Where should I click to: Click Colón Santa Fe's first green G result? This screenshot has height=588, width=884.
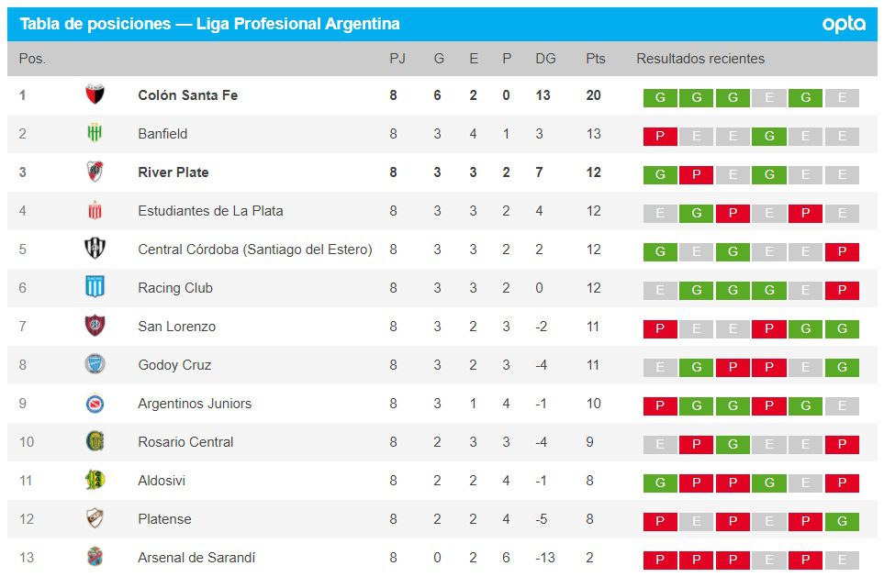[660, 98]
